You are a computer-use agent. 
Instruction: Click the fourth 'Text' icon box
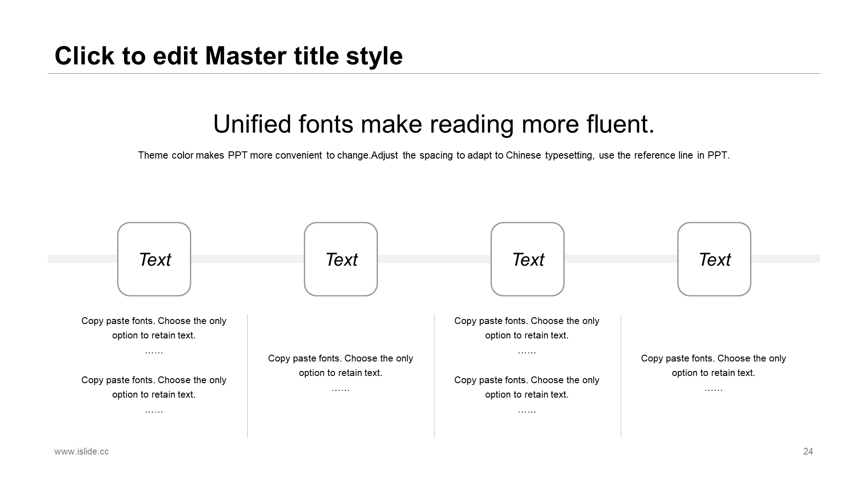[x=713, y=258]
